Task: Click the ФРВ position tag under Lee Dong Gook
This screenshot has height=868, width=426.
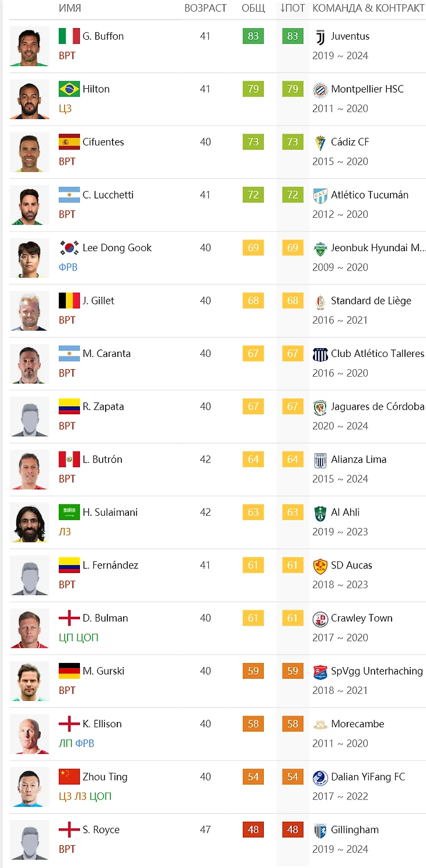Action: [68, 267]
